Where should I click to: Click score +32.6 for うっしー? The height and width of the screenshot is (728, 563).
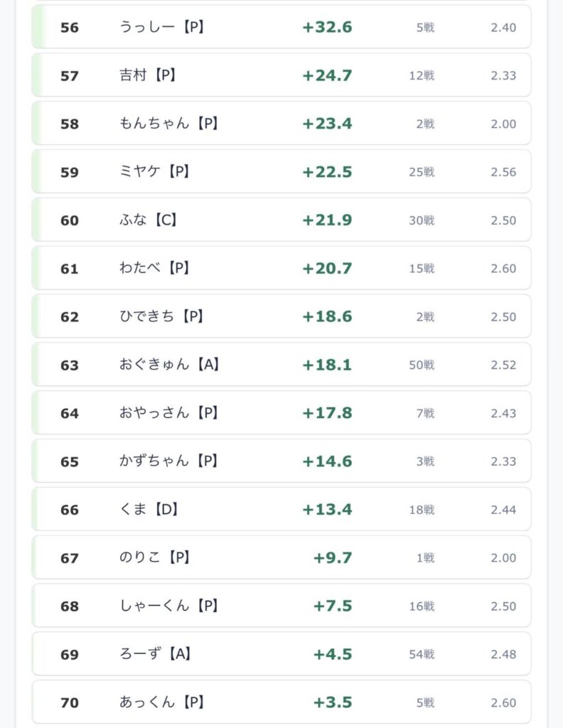[x=327, y=27]
